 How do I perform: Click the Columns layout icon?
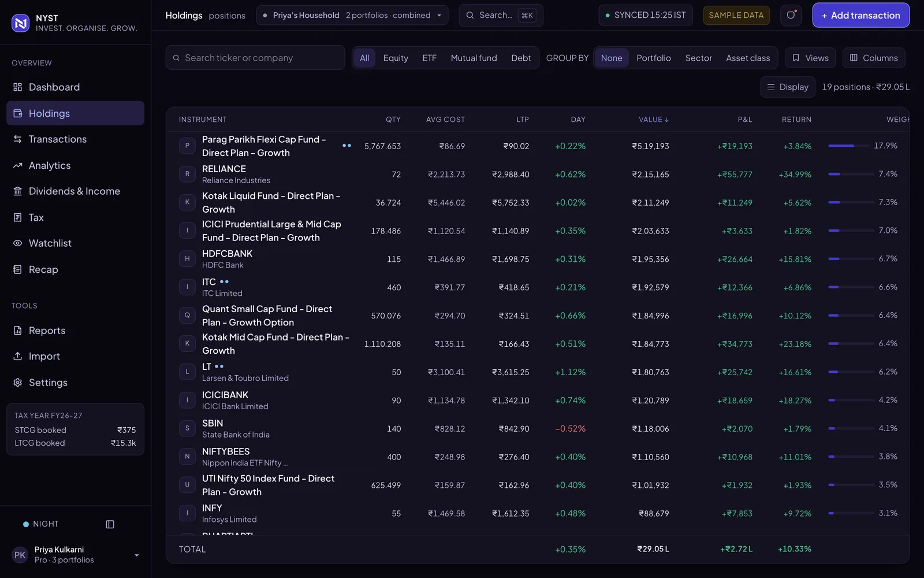tap(854, 58)
